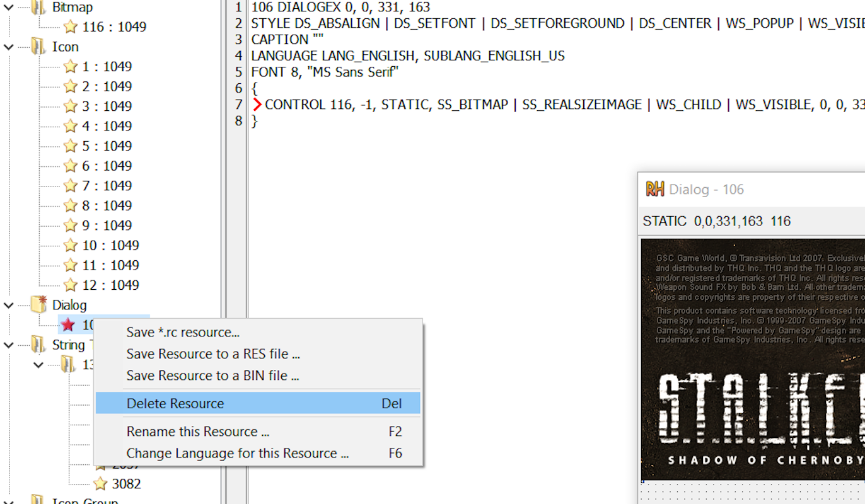Select tree item 116 : 1049 under Bitmap
The height and width of the screenshot is (504, 865).
[x=114, y=26]
